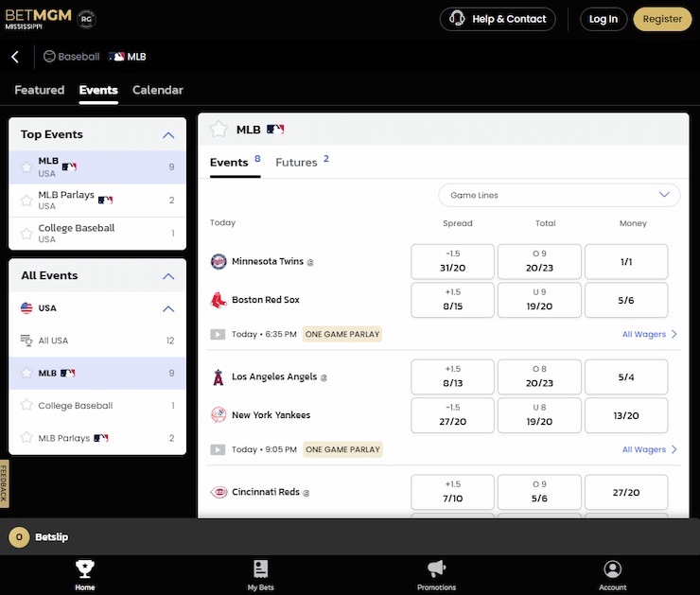
Task: Switch to the Featured tab
Action: pos(40,90)
